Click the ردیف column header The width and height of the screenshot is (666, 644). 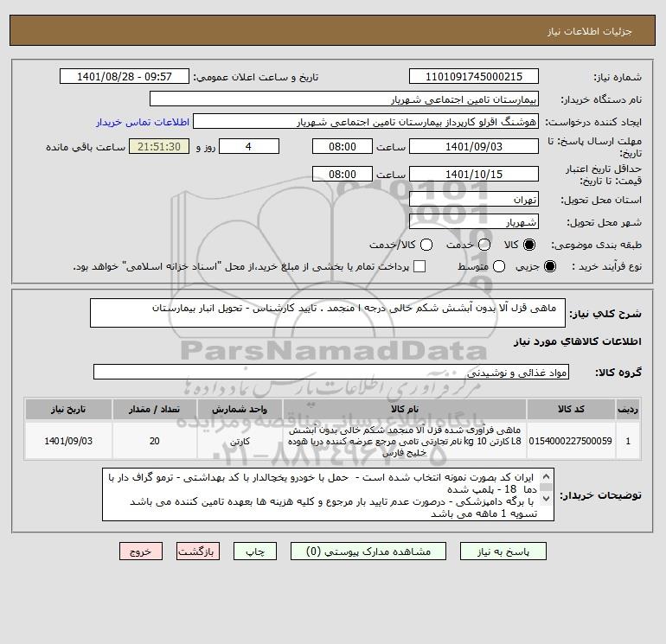(628, 409)
